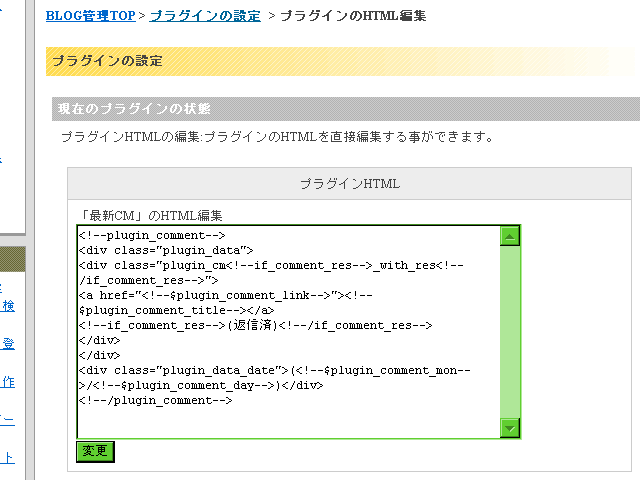The width and height of the screenshot is (640, 480).
Task: Open sidebar link ending in ト
Action: coord(8,457)
